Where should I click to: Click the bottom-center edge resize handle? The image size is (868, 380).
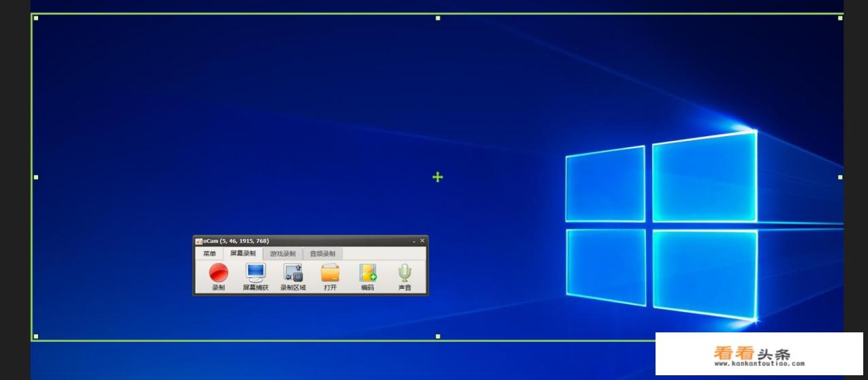click(x=438, y=336)
